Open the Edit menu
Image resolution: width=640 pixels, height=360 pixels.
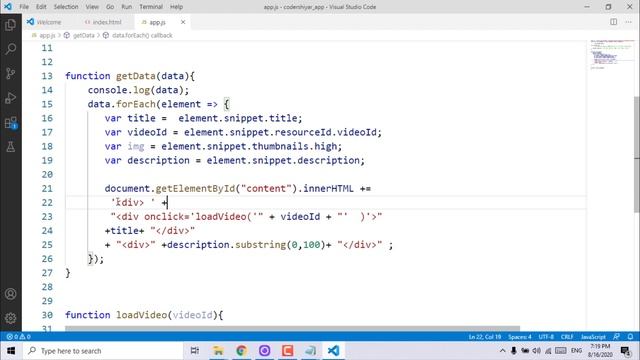pos(41,7)
